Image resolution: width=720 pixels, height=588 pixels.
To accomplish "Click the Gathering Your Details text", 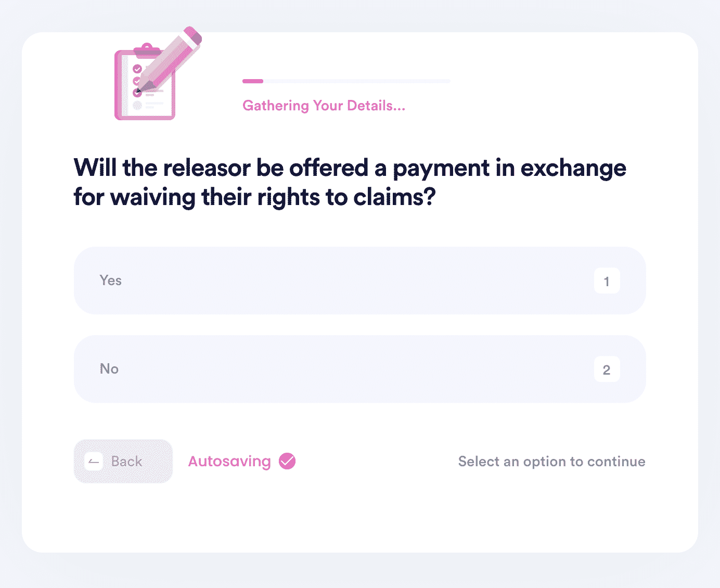I will (324, 106).
